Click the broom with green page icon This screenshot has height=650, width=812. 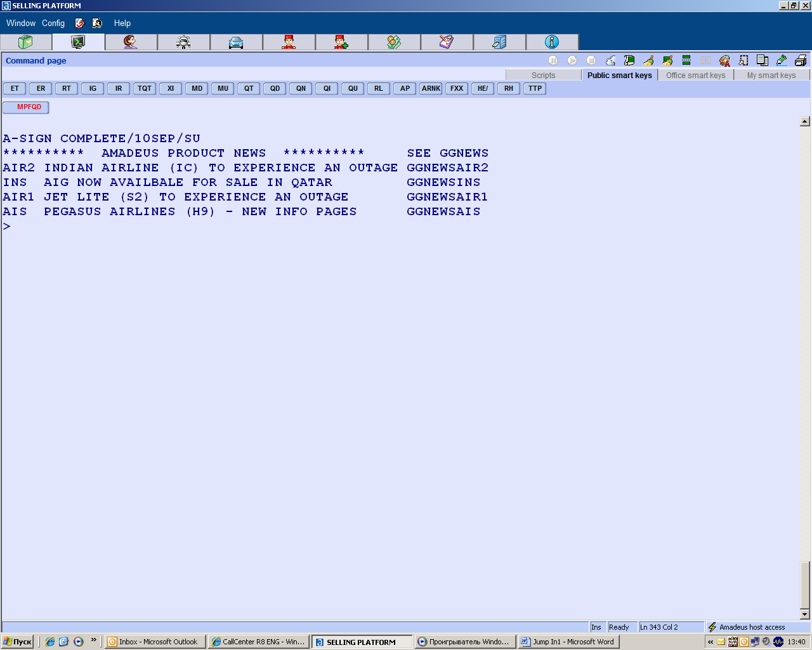click(x=667, y=60)
